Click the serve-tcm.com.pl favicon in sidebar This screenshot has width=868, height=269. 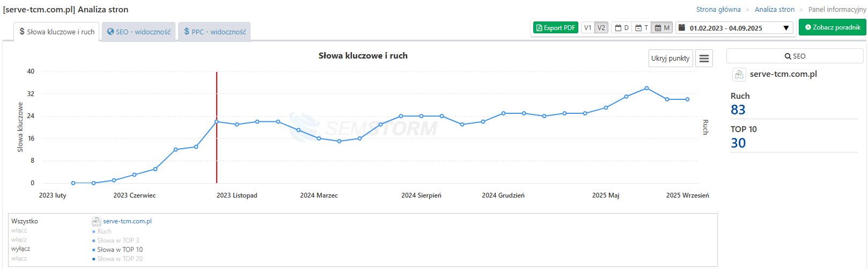pyautogui.click(x=739, y=75)
